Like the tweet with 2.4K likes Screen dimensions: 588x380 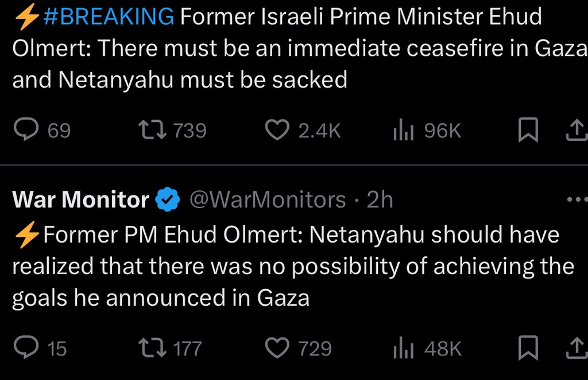(x=277, y=130)
